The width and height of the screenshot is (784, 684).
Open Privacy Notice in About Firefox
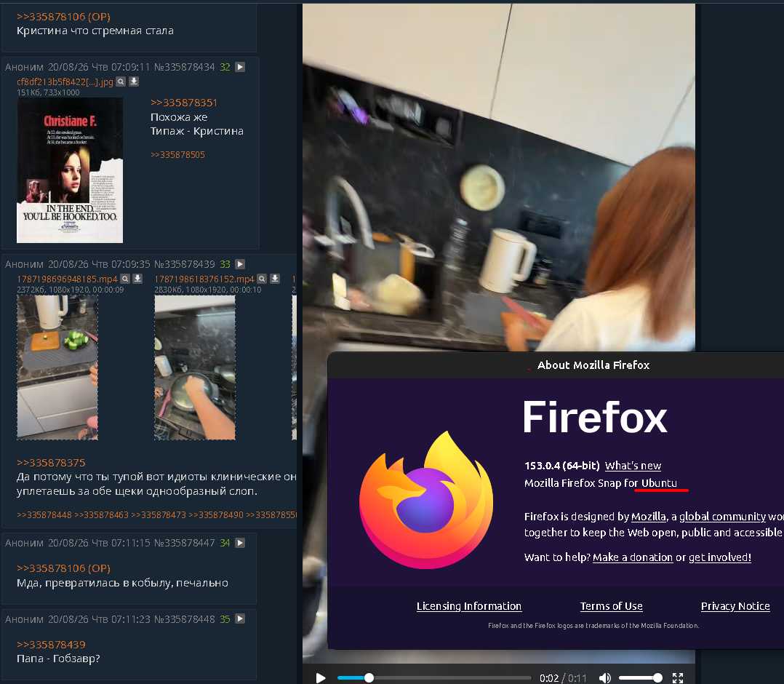[x=735, y=606]
